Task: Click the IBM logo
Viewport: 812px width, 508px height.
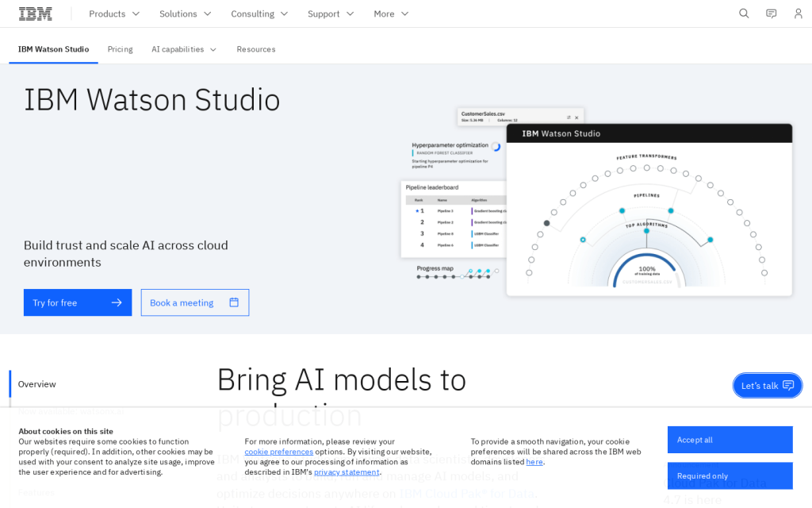Action: [x=36, y=13]
